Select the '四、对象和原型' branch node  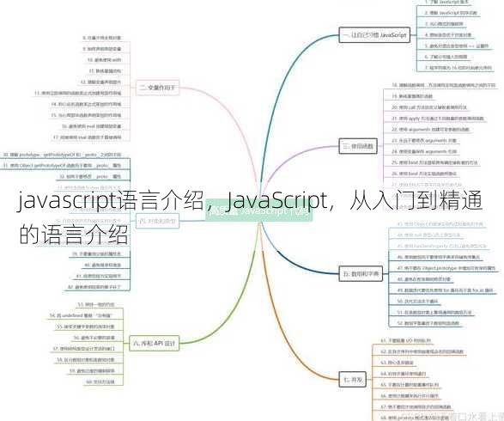(157, 221)
